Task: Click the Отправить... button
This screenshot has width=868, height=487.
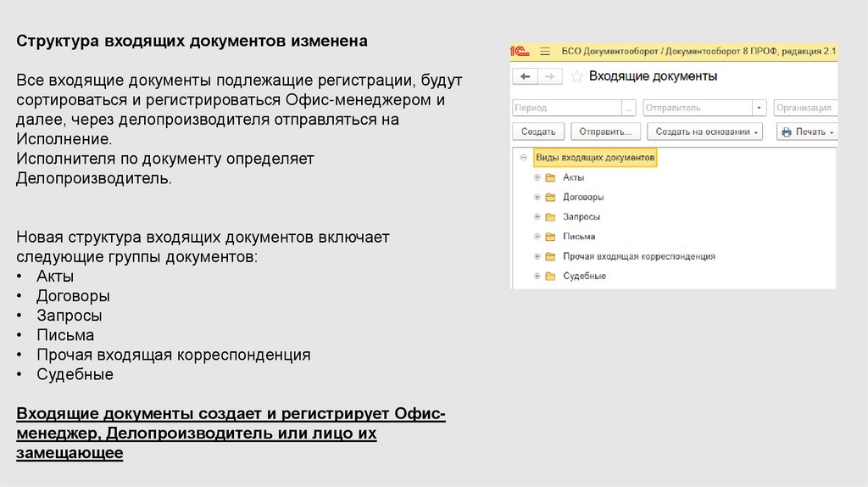Action: [x=605, y=132]
